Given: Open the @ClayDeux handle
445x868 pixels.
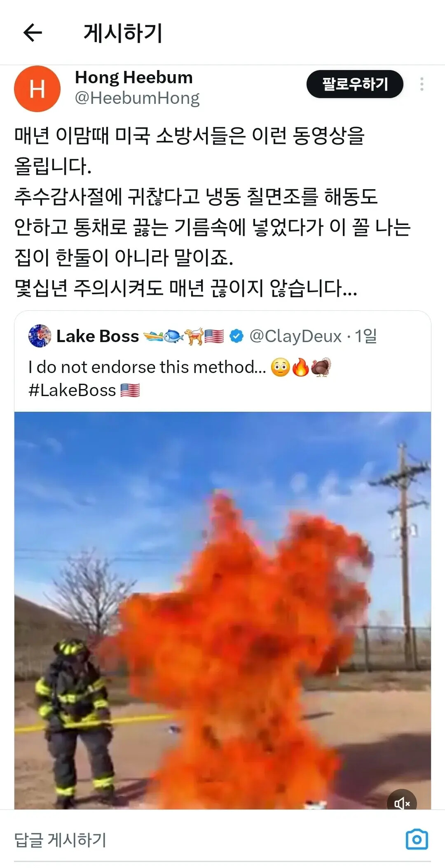Looking at the screenshot, I should (x=295, y=336).
